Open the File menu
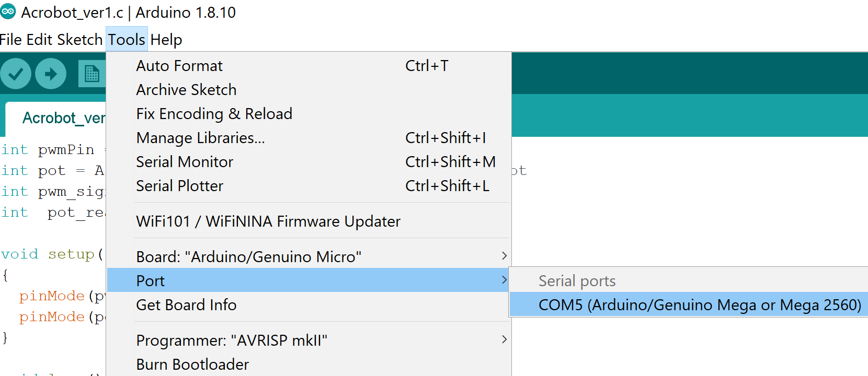This screenshot has height=376, width=868. 11,39
